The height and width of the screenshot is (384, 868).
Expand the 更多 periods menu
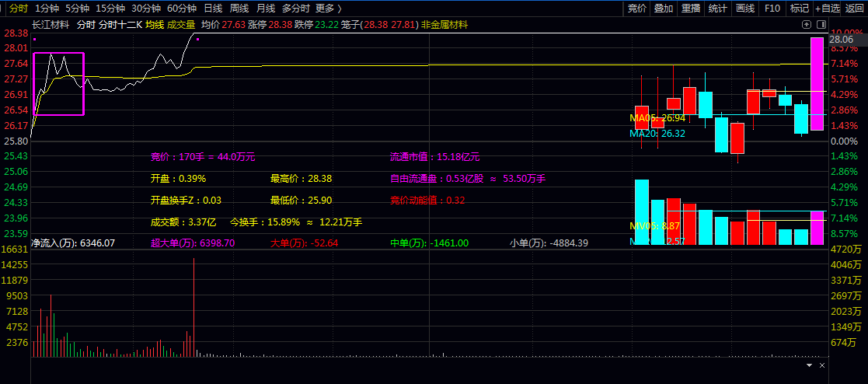click(328, 8)
